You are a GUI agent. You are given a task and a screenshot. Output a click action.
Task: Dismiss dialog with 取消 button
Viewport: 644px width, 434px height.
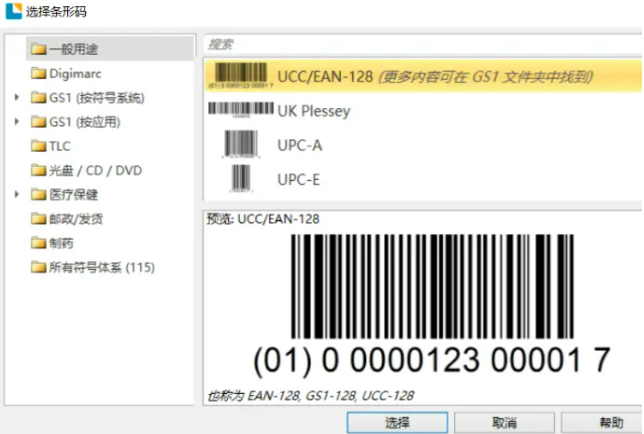pos(504,423)
